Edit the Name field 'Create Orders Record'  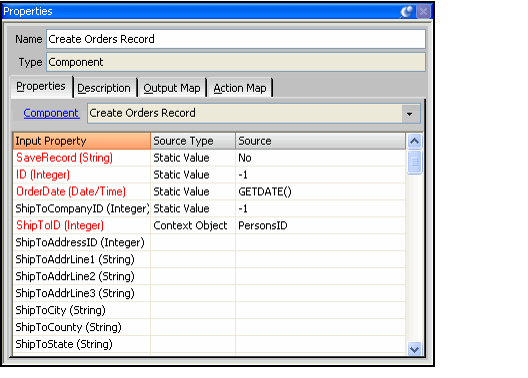pyautogui.click(x=236, y=39)
